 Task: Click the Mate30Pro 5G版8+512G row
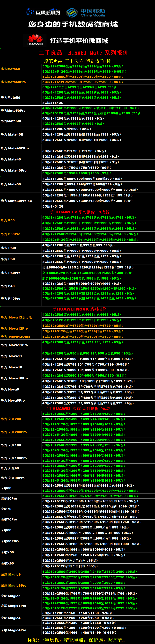(98, 207)
